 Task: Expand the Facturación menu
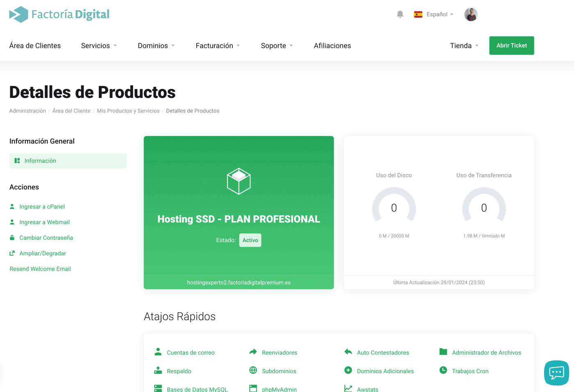point(218,46)
